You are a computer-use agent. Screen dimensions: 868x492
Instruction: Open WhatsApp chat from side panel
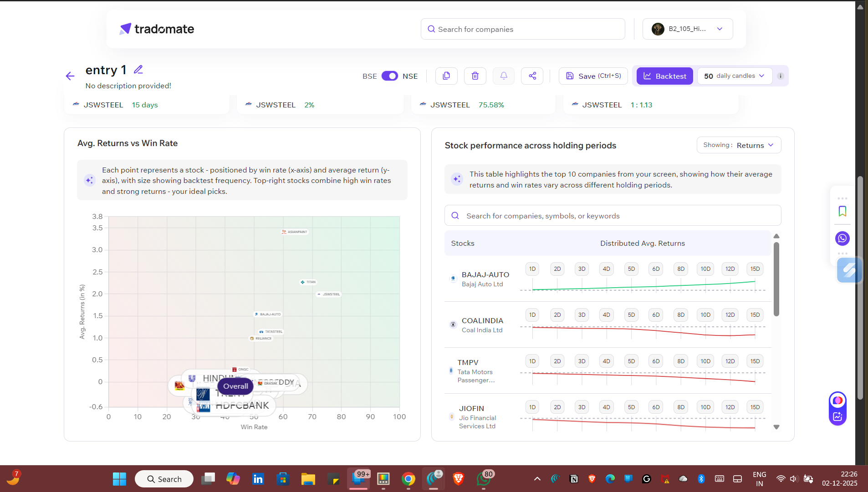pos(842,238)
